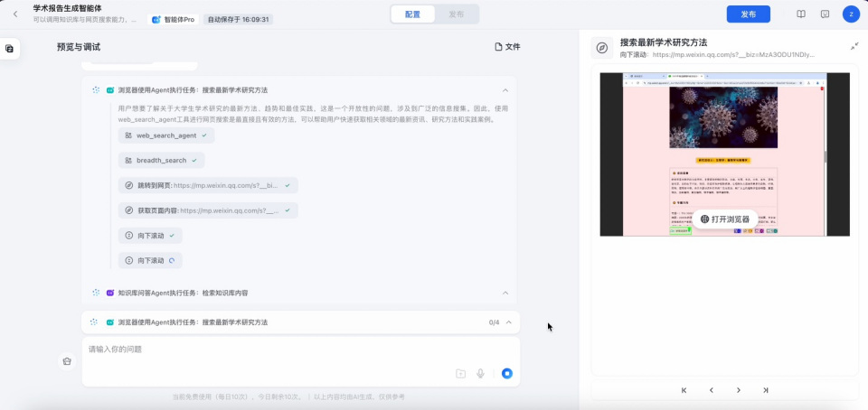The width and height of the screenshot is (868, 410).
Task: Collapse the 浏览器使用Agent task section
Action: click(505, 90)
